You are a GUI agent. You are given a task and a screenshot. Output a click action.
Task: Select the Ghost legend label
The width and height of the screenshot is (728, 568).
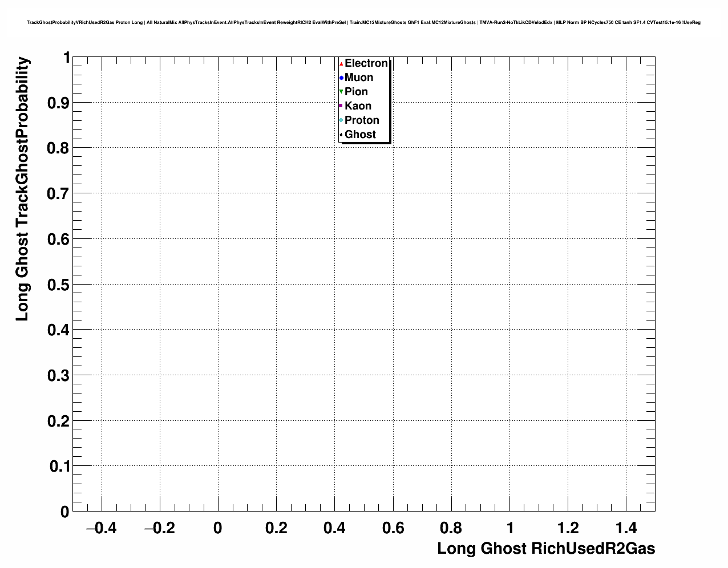360,135
